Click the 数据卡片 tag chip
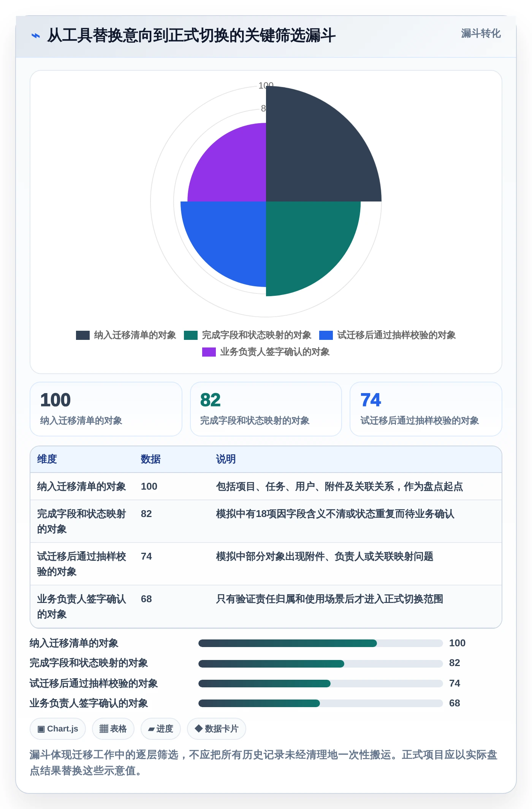The image size is (532, 809). point(216,729)
